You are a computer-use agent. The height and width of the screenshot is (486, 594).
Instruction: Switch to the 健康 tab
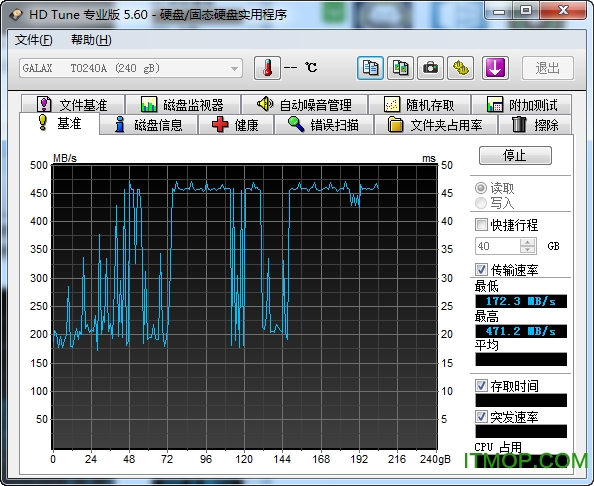point(236,125)
